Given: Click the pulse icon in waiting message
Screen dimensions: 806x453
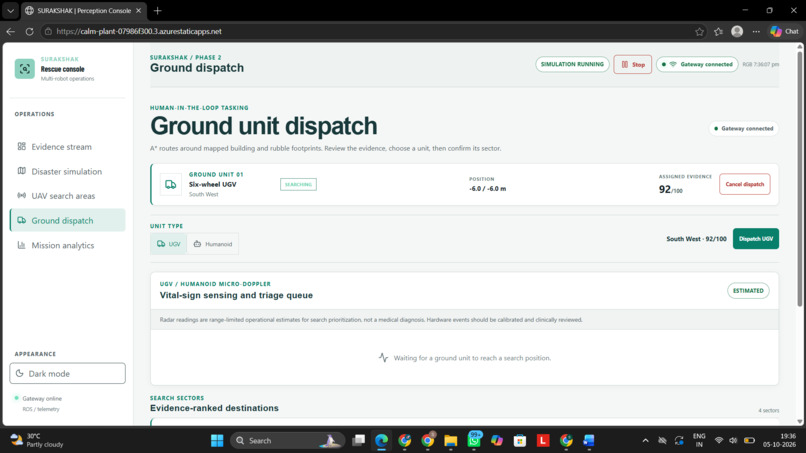Looking at the screenshot, I should click(x=383, y=357).
